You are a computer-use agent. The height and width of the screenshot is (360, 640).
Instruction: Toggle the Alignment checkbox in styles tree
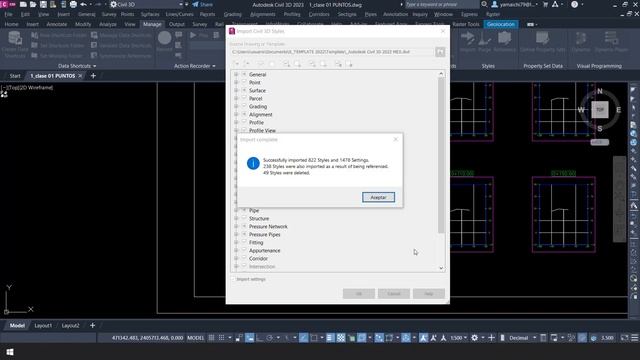pyautogui.click(x=244, y=114)
